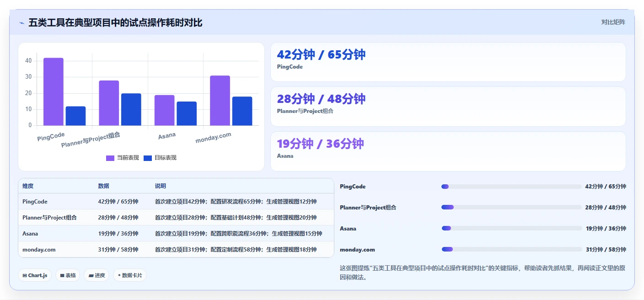Click the 数据 column header

103,186
